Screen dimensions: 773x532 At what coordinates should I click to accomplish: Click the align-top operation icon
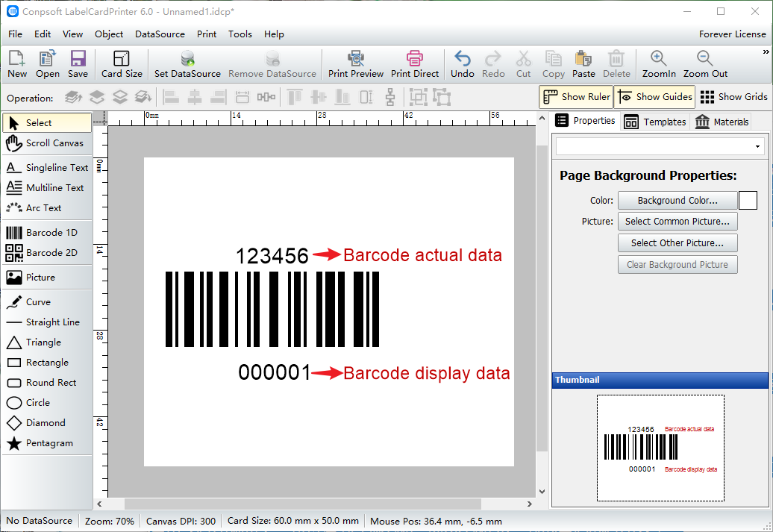(294, 97)
